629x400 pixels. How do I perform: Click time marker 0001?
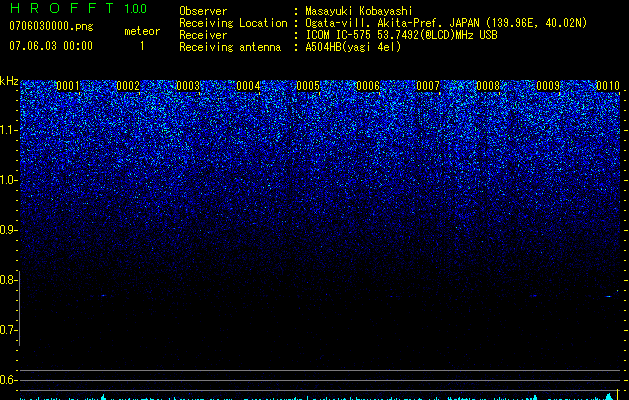[x=68, y=86]
